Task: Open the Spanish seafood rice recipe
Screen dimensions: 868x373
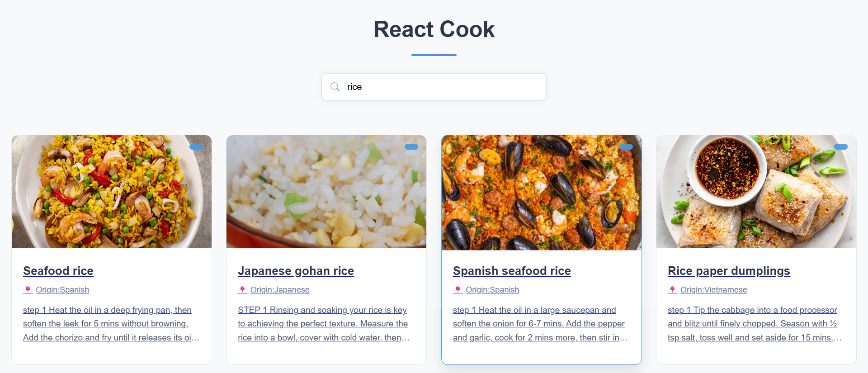Action: 511,271
